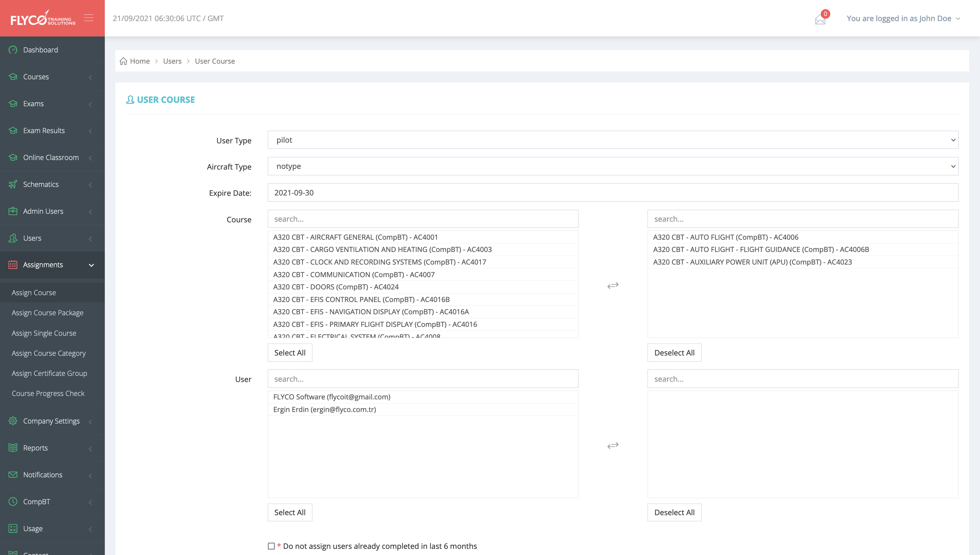Select user Ergin Erdin (ergin@flyco.com.tr)
The height and width of the screenshot is (555, 980).
(423, 409)
